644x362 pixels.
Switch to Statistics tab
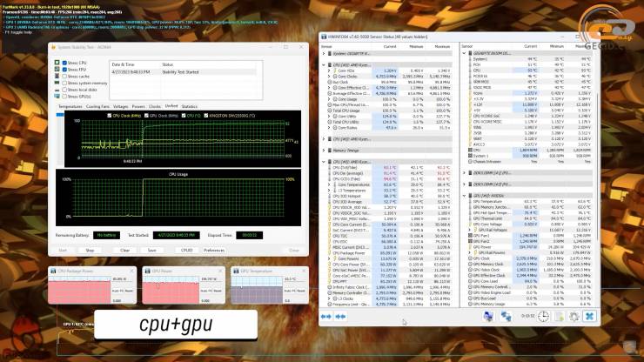[190, 106]
